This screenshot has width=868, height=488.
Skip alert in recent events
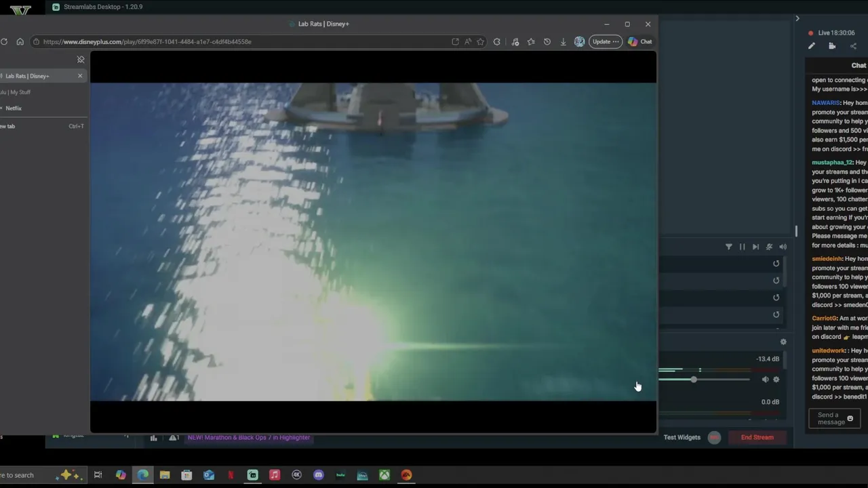pyautogui.click(x=755, y=247)
